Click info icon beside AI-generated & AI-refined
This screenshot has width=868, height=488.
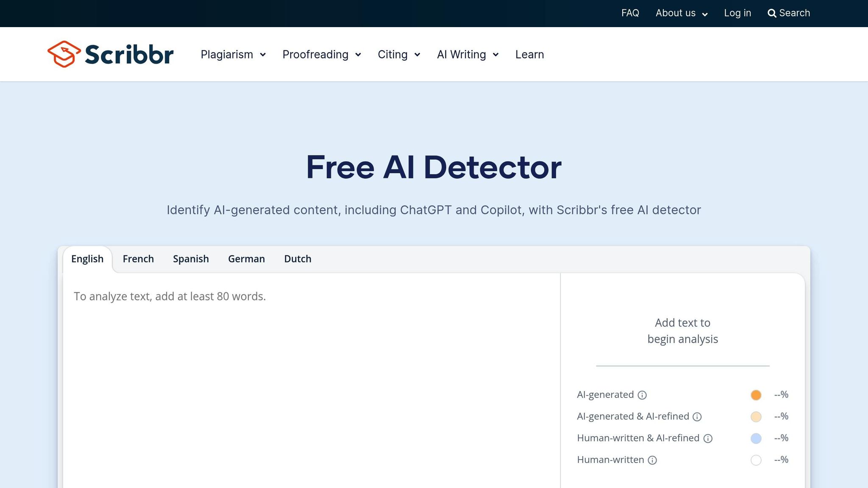pos(697,417)
